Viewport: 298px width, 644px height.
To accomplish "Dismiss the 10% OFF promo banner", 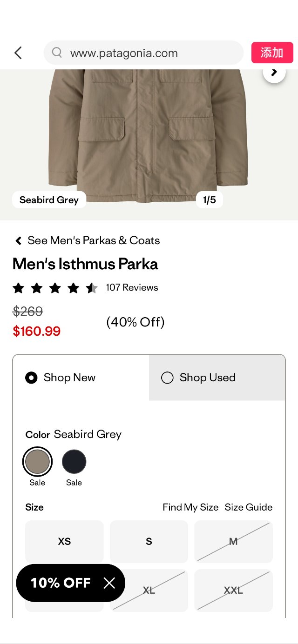I will click(110, 583).
